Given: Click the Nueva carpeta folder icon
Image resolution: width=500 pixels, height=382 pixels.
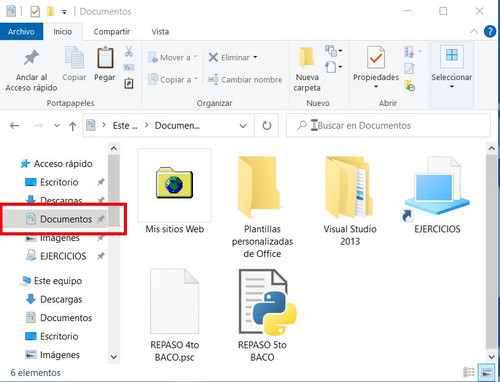Looking at the screenshot, I should [x=307, y=58].
